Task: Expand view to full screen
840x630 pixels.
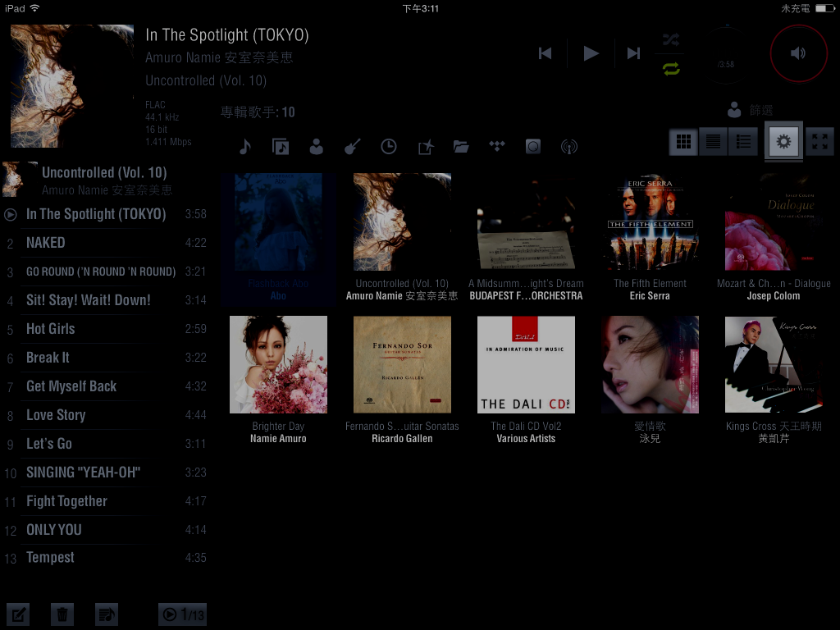Action: pos(819,142)
